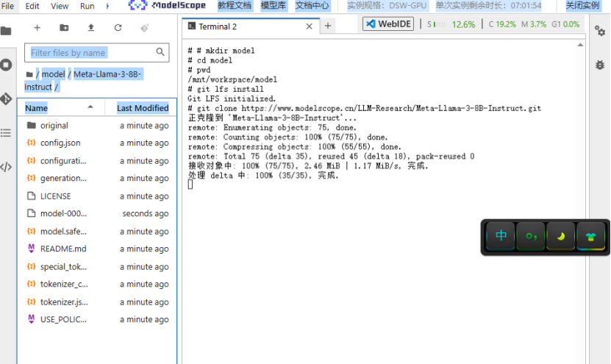Navigate to Meta-Llama-3-8B-Instruct breadcrumb
Image resolution: width=611 pixels, height=364 pixels.
tap(83, 80)
